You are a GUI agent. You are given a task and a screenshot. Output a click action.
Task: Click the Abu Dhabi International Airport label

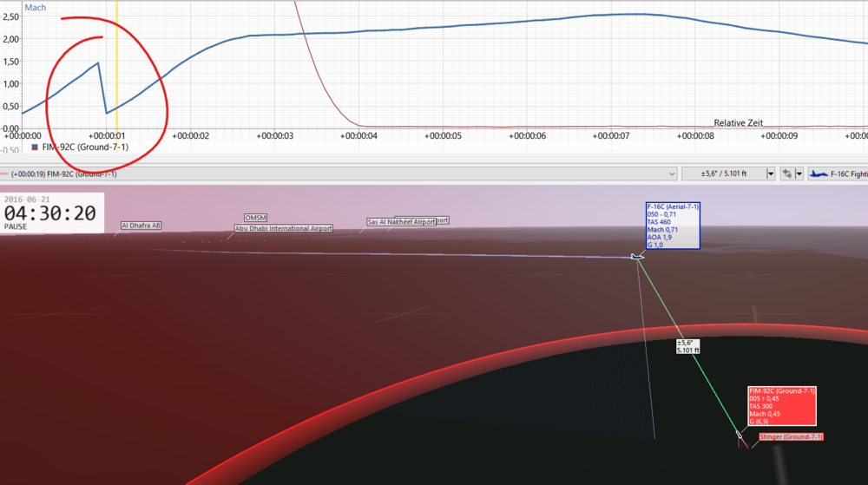point(284,228)
